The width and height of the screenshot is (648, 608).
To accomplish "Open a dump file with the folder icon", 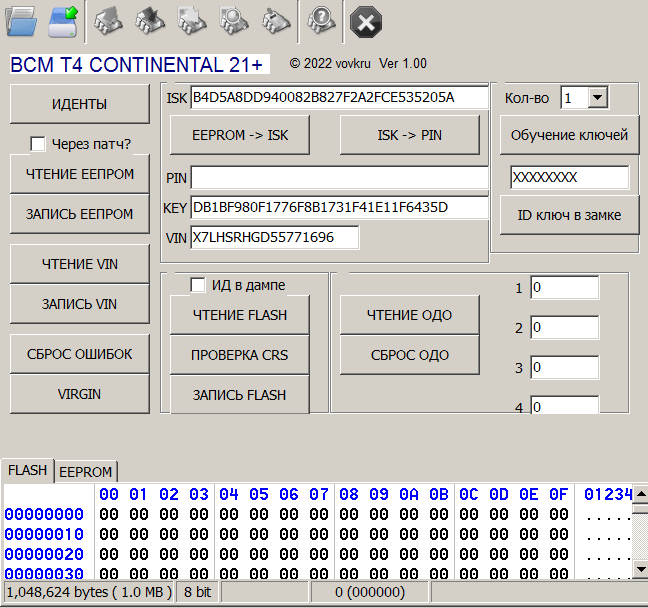I will (21, 21).
